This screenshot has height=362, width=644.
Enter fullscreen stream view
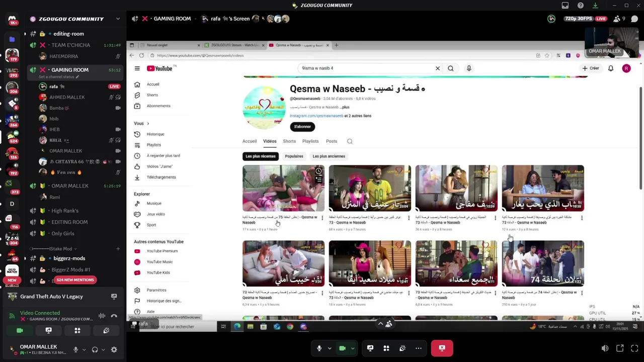[x=634, y=348]
